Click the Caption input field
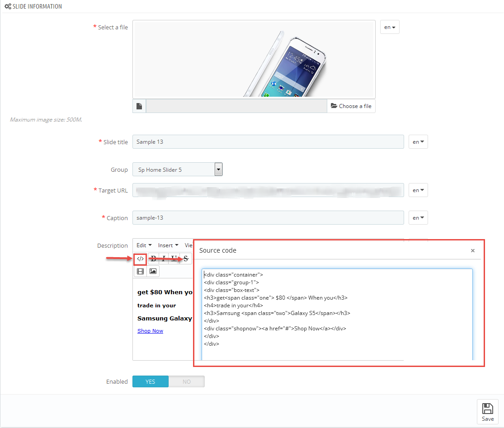This screenshot has width=504, height=428. click(x=268, y=218)
